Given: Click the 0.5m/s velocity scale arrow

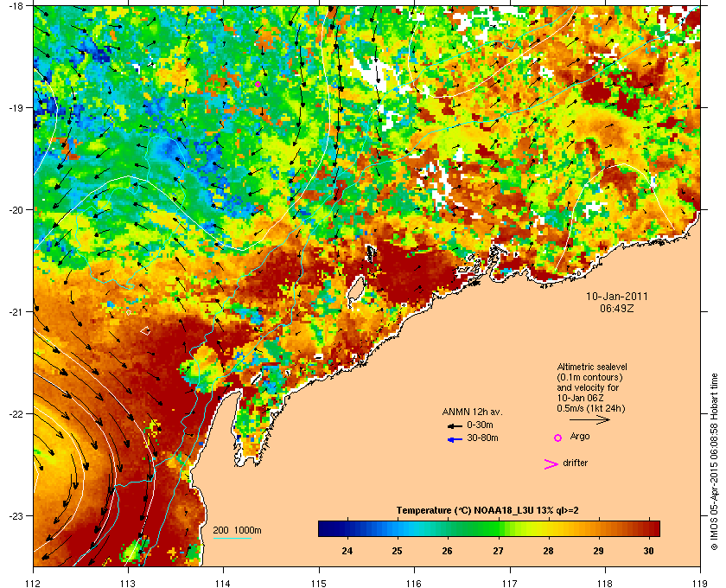Looking at the screenshot, I should (x=589, y=420).
